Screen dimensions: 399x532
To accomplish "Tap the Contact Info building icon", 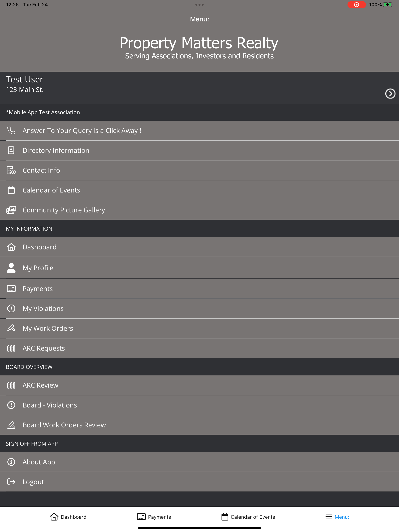I will 11,170.
